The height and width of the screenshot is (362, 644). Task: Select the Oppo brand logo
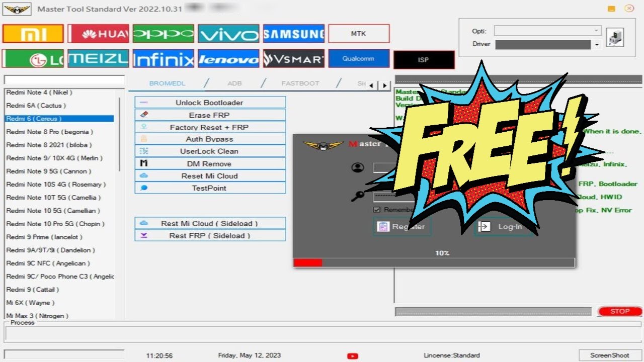pos(164,34)
